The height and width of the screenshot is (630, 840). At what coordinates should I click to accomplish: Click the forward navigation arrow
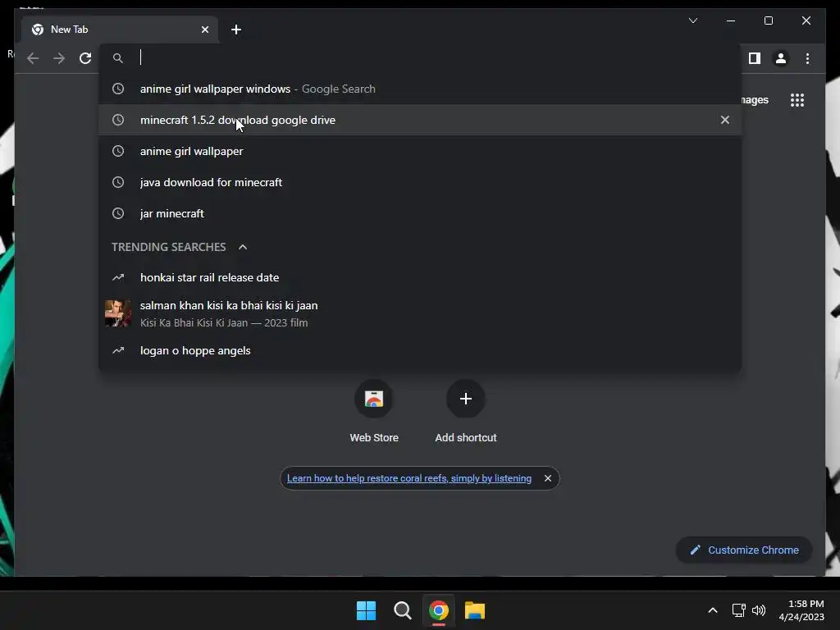click(59, 58)
